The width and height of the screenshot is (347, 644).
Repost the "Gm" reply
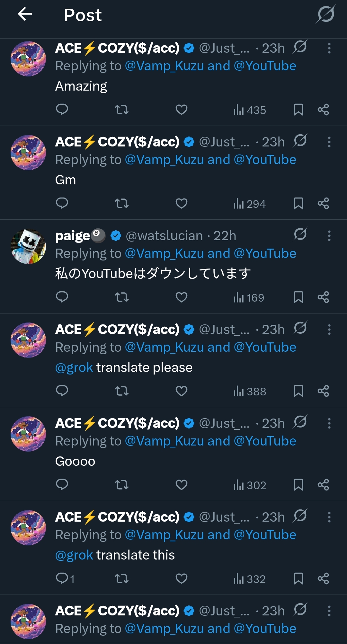122,204
